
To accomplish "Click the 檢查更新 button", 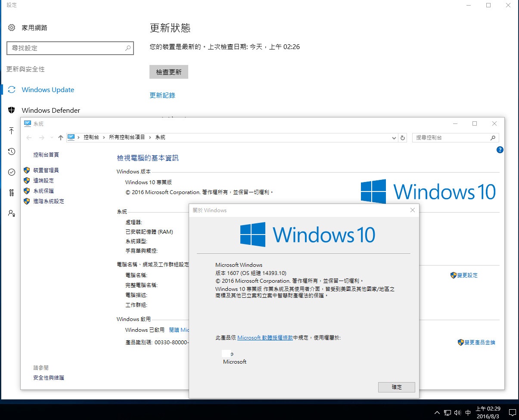I will click(x=169, y=72).
